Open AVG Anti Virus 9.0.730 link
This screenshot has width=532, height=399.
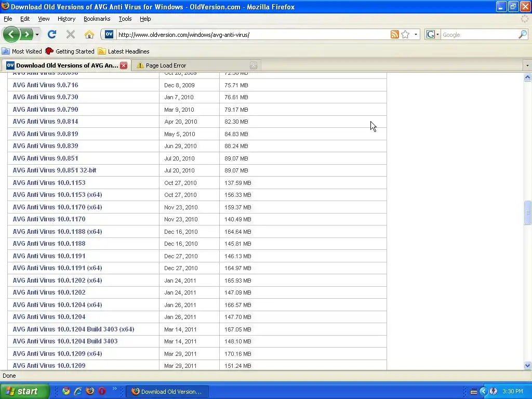click(46, 97)
